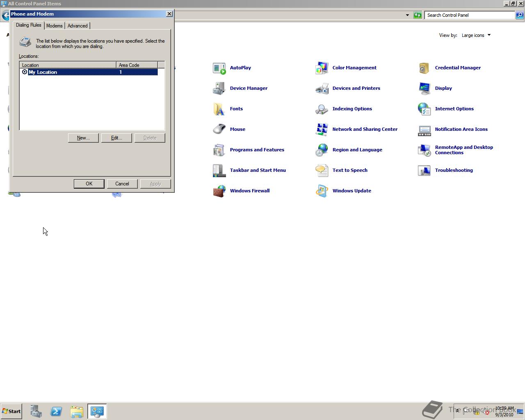Viewport: 525px width, 420px height.
Task: Open RemoteApp and Desktop Connections icon
Action: (425, 150)
